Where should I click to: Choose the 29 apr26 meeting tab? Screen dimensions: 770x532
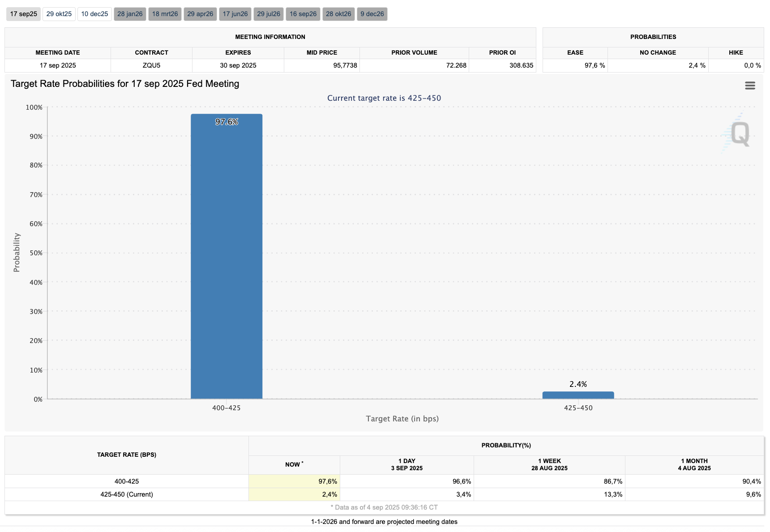tap(200, 14)
